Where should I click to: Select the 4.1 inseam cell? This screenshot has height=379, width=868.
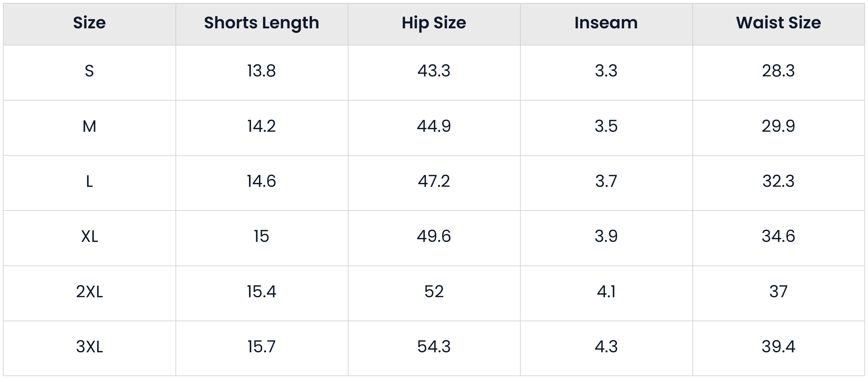coord(606,291)
